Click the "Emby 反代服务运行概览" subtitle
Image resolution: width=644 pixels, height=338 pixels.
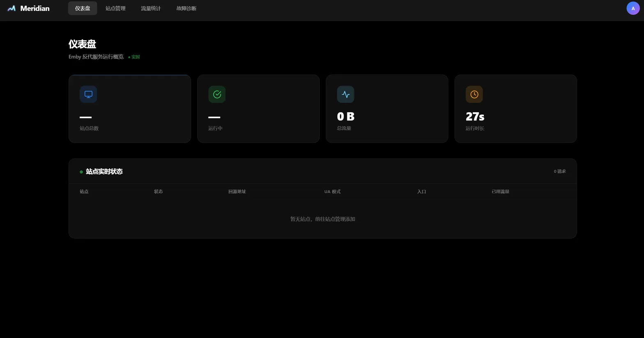click(x=96, y=57)
